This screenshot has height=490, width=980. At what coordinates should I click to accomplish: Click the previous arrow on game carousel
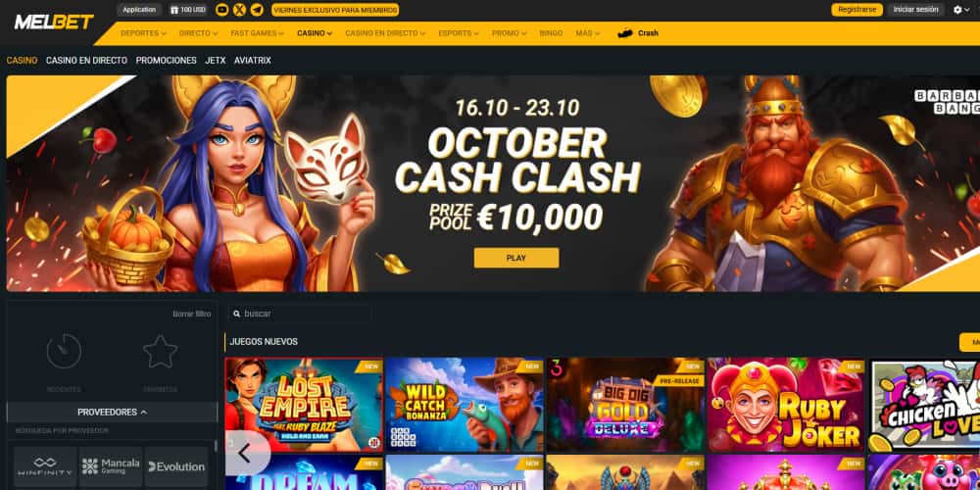click(x=246, y=453)
